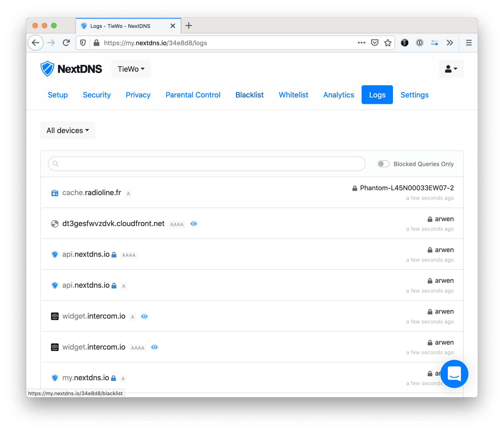Close the Logs - TieWo tab
504x432 pixels.
173,26
